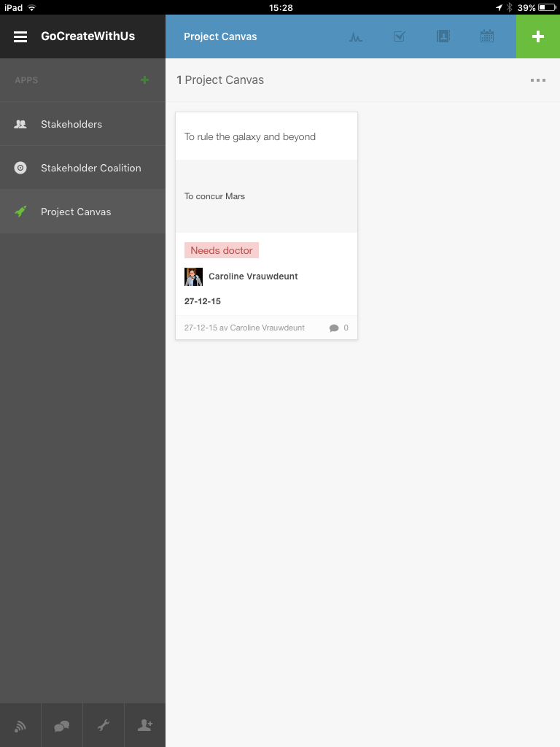Click the Project Canvas header title
Viewport: 560px width, 747px height.
click(x=220, y=36)
